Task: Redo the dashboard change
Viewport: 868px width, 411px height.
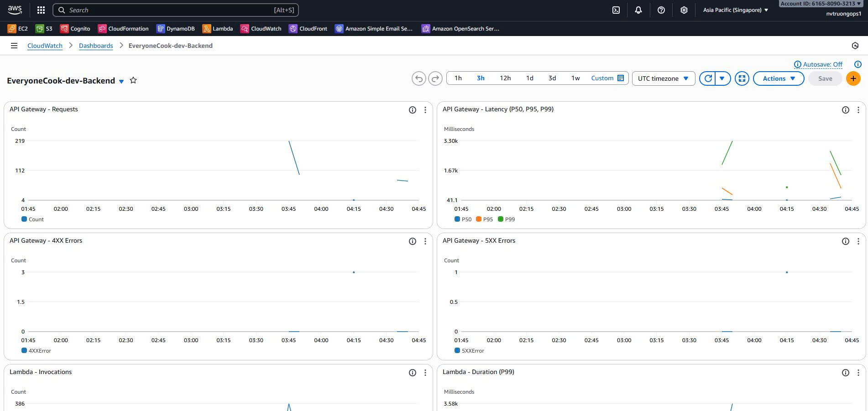Action: [435, 78]
